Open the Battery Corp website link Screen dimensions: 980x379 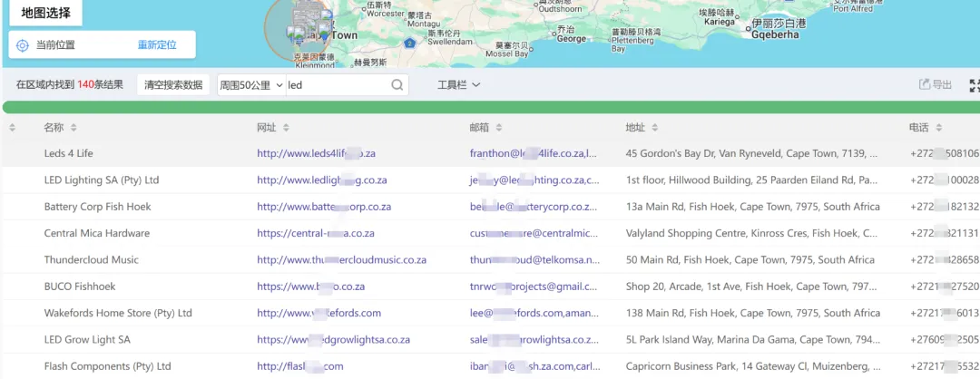point(324,207)
